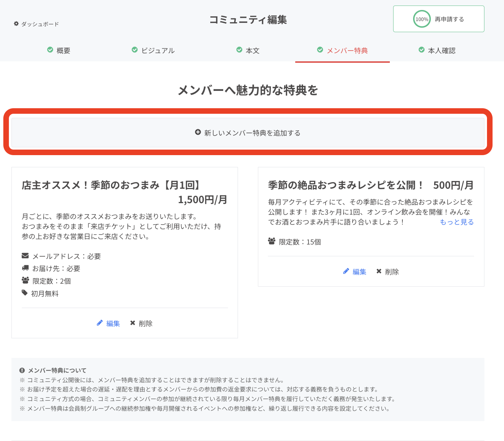This screenshot has height=441, width=504.
Task: Click green checkmark icon beside 本人確認 tab
Action: point(421,50)
